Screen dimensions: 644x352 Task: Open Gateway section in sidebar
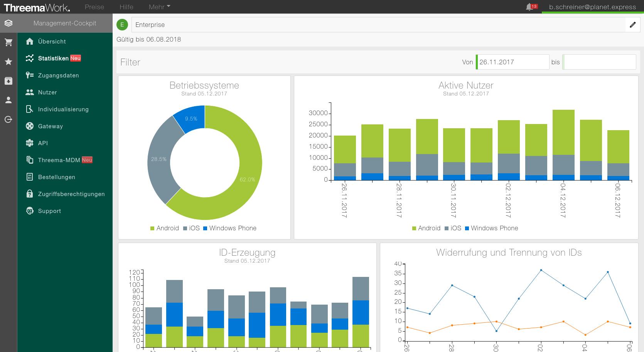click(51, 126)
